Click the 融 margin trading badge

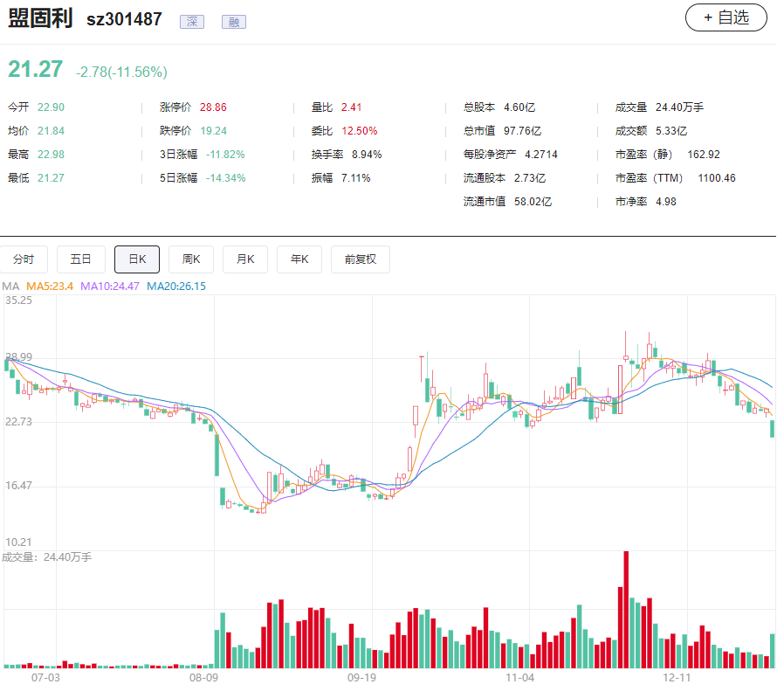click(233, 22)
